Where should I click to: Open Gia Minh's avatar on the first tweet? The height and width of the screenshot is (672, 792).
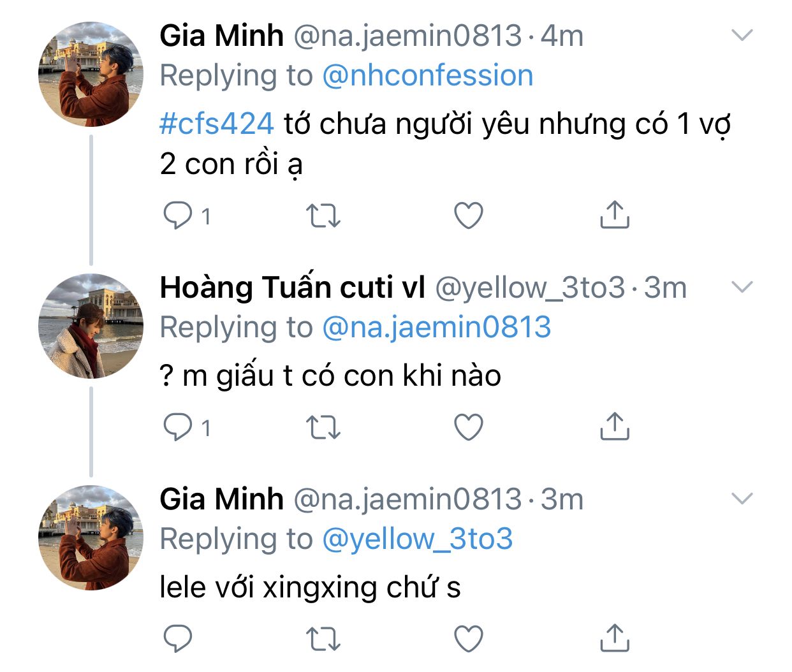pos(91,74)
